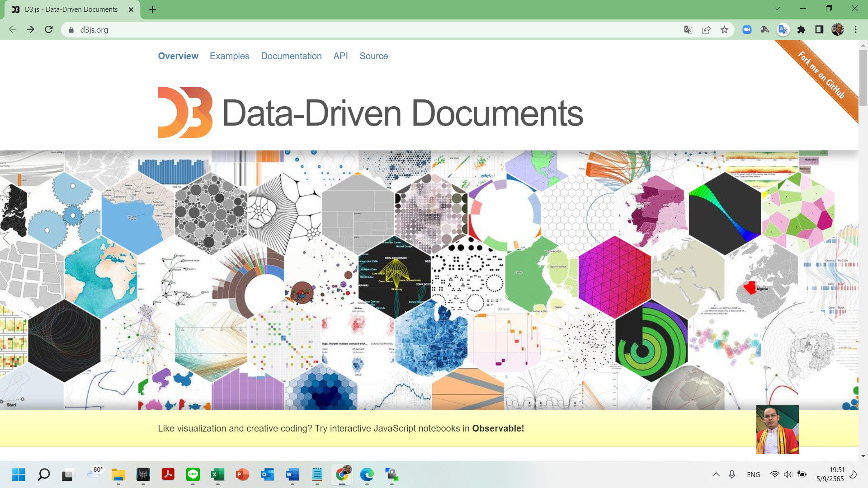Open Windows taskbar search
The image size is (868, 488).
[x=43, y=474]
